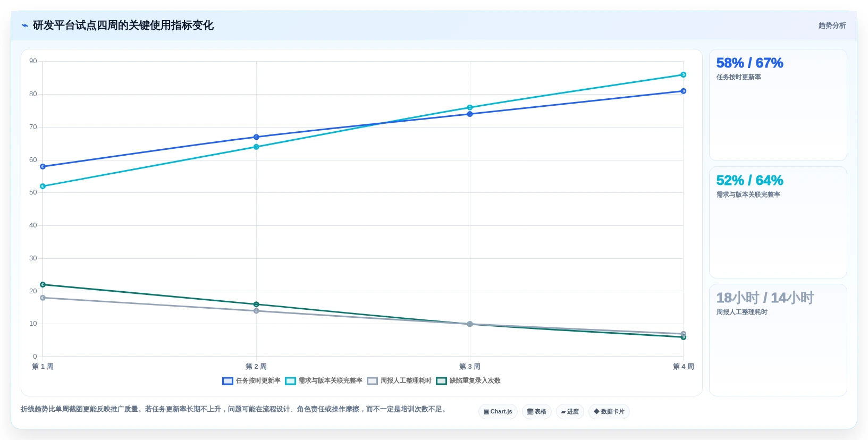
Task: Hide the 需求与版本关联完整率 series via legend label
Action: pyautogui.click(x=330, y=381)
